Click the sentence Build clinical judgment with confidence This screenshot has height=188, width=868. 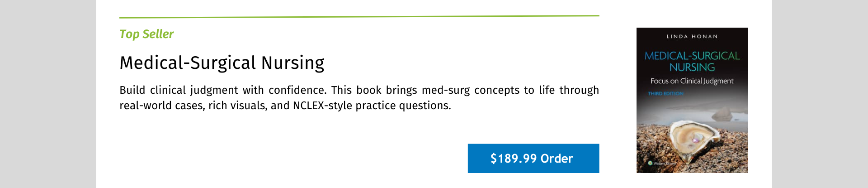223,90
